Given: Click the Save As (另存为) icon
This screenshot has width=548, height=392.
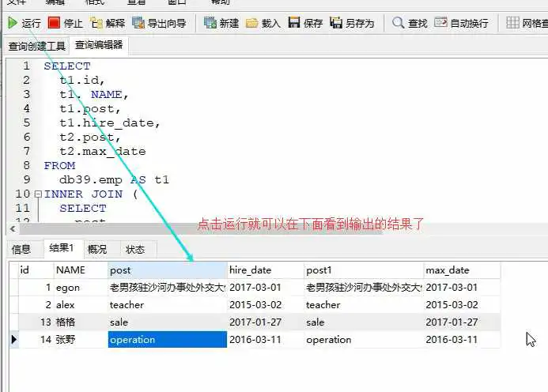Looking at the screenshot, I should (x=336, y=23).
